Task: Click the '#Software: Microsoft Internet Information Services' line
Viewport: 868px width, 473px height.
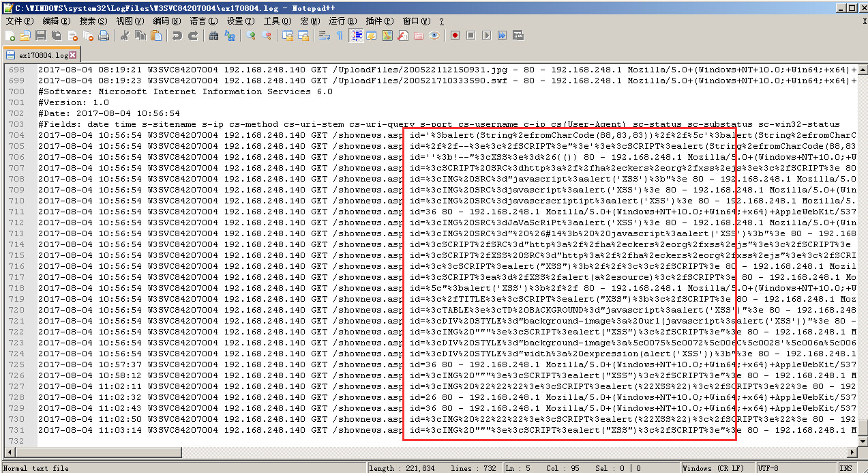Action: (185, 91)
